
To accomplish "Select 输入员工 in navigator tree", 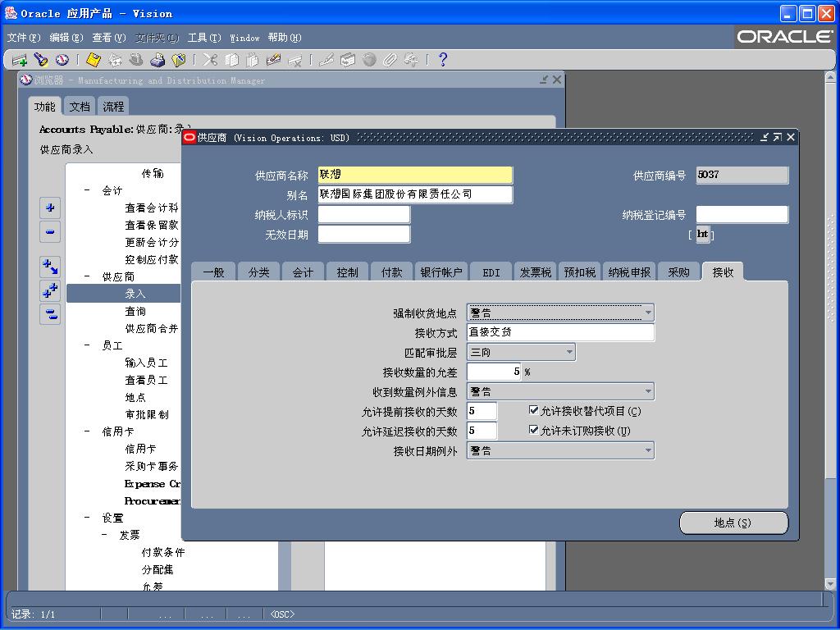I will coord(146,363).
